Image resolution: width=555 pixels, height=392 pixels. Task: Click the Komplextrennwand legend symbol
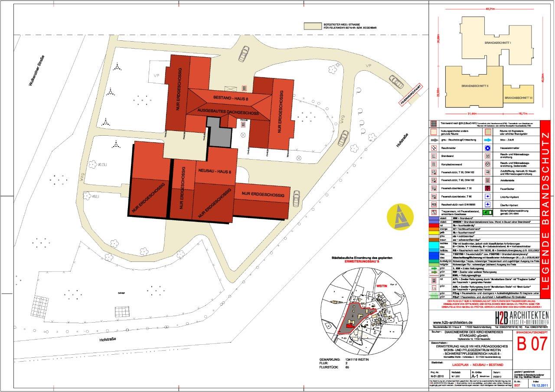click(x=434, y=164)
